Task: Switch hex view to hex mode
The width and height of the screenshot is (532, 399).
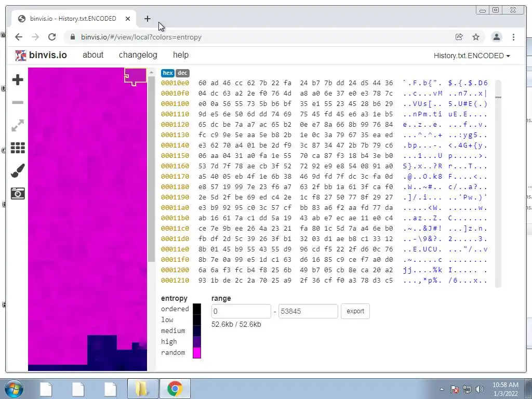Action: [168, 73]
